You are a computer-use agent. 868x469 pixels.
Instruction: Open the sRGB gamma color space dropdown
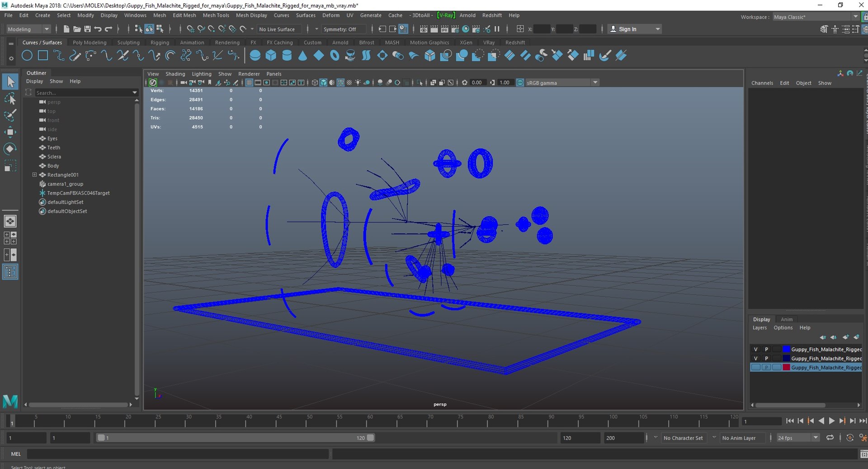[x=562, y=82]
